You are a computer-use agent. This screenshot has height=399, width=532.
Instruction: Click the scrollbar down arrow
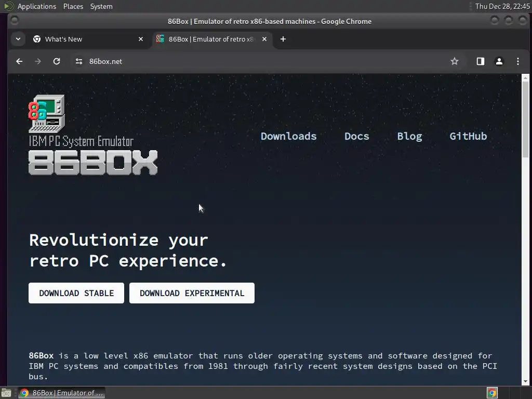(525, 381)
